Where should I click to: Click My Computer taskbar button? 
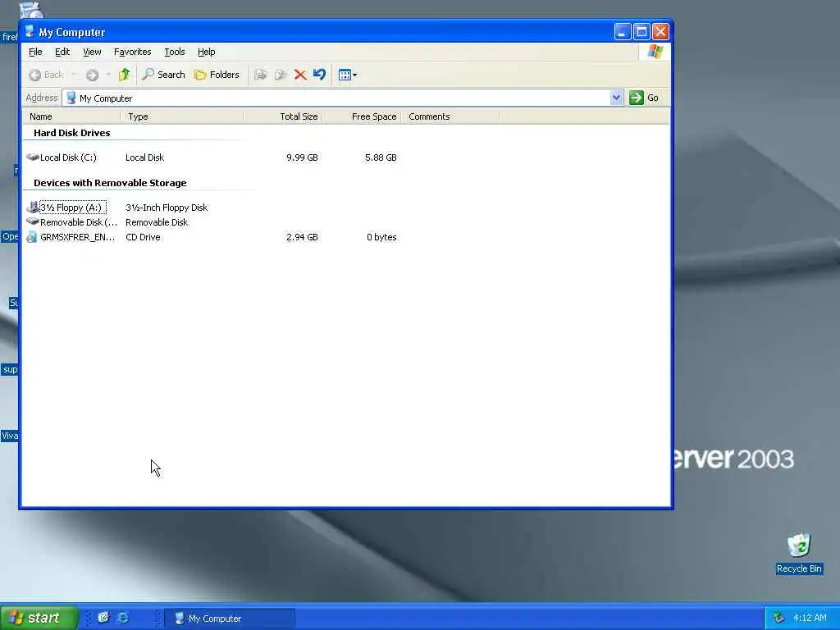[230, 619]
